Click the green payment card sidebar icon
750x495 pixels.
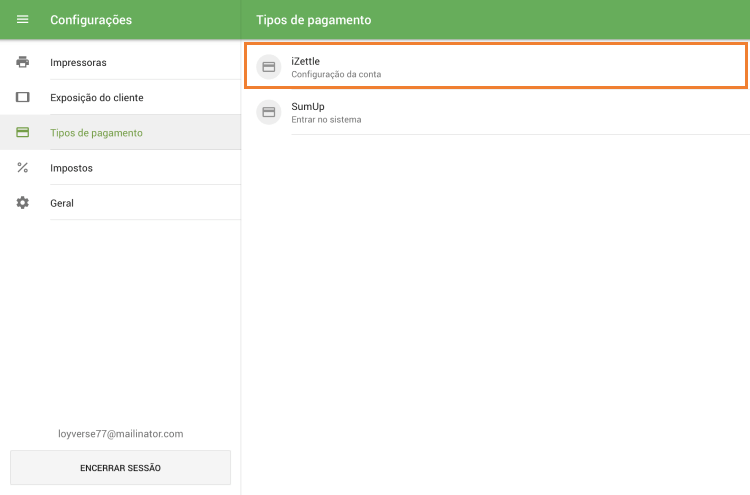pyautogui.click(x=22, y=132)
